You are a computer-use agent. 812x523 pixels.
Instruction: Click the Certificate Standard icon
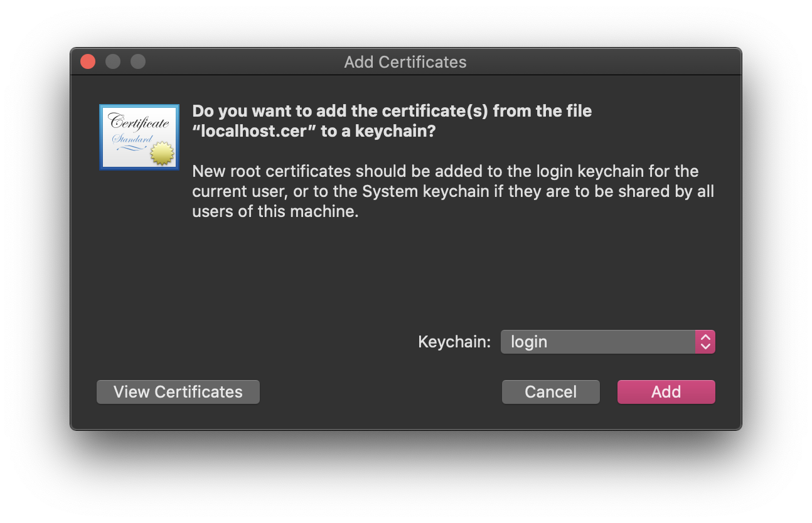pos(139,137)
